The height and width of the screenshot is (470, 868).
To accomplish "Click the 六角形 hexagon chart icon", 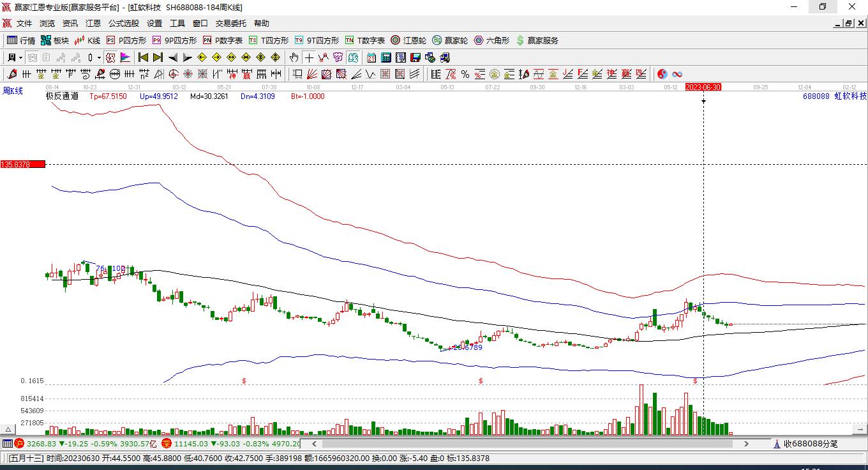I will [491, 40].
